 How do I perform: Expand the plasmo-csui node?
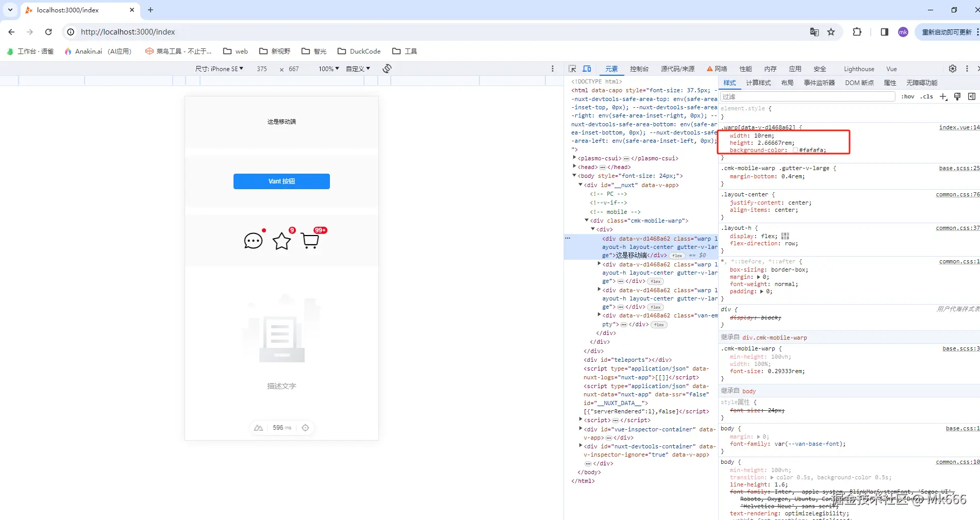[x=574, y=158]
